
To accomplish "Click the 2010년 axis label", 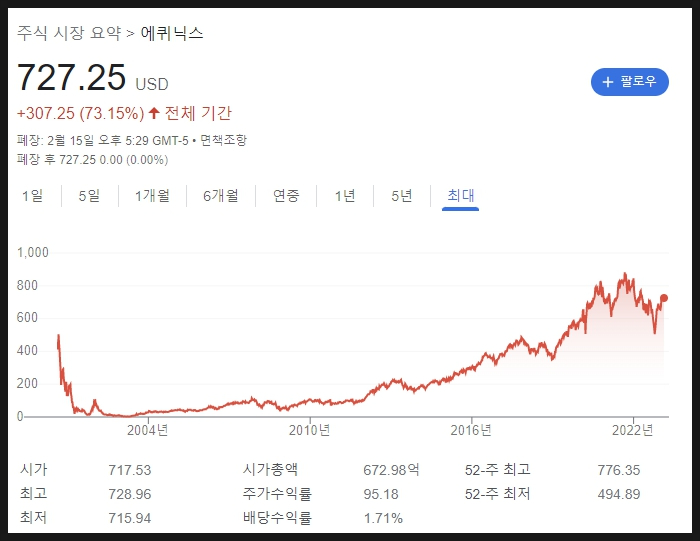I will pos(309,430).
